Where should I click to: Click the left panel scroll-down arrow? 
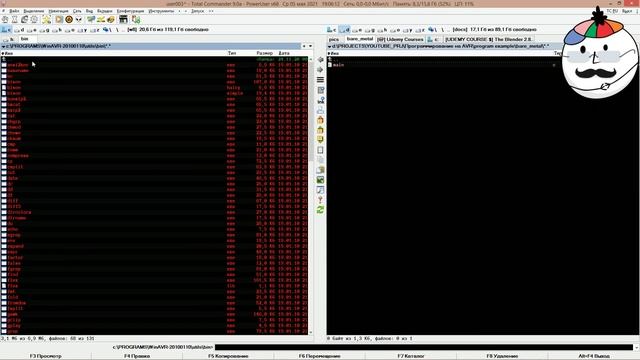click(x=311, y=332)
